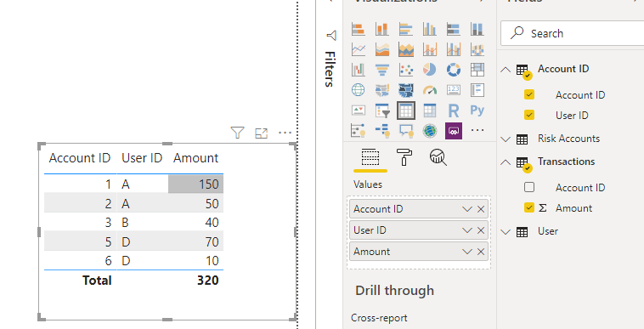
Task: Open Focus mode for the table visual
Action: coord(261,133)
